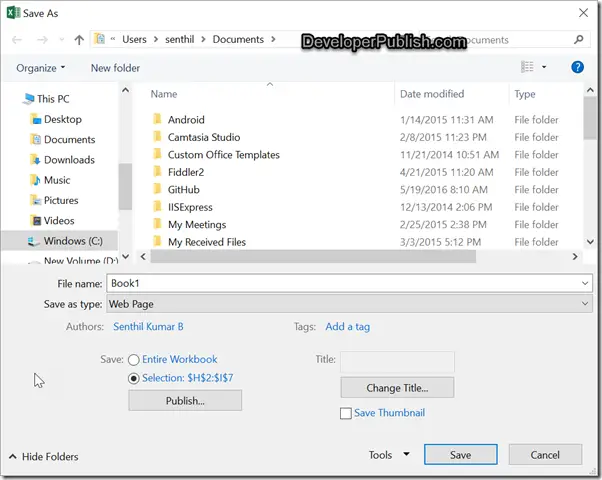Click date 5/19/2016 8:10 AM
The height and width of the screenshot is (480, 602).
pos(443,190)
